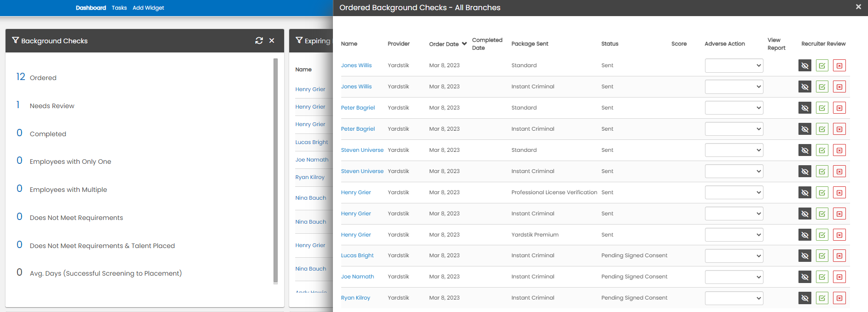Image resolution: width=868 pixels, height=312 pixels.
Task: Reject review for Steven Universe Instant Criminal row
Action: [x=839, y=171]
